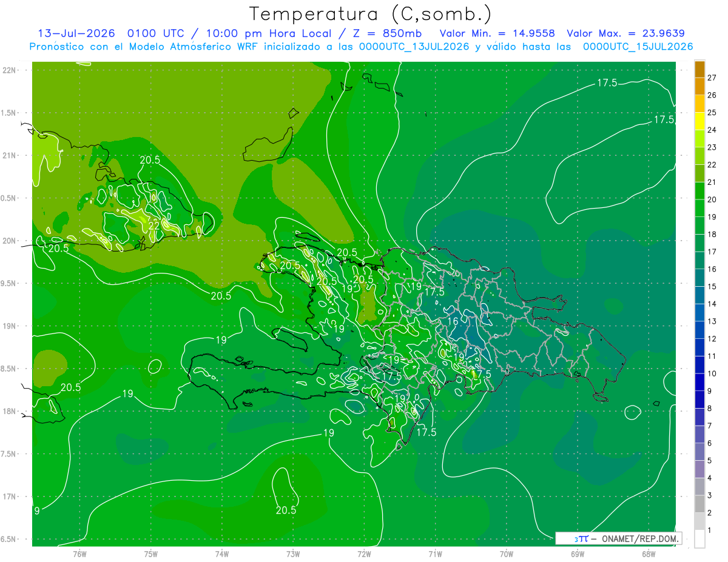Click the '26' value on the color legend

712,95
